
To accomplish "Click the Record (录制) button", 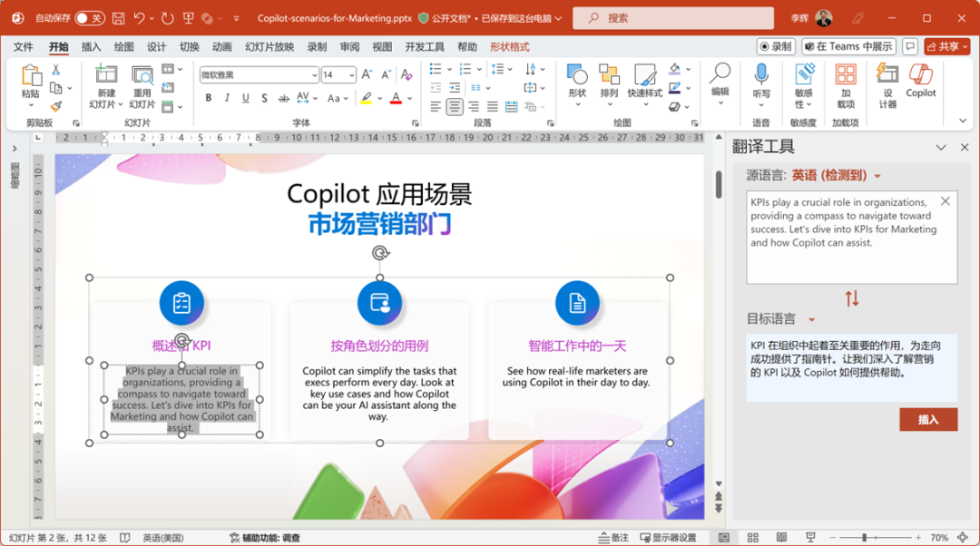I will click(776, 47).
